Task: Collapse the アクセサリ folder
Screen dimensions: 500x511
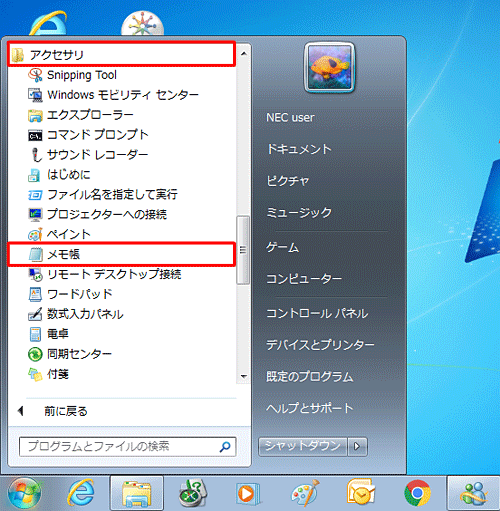Action: tap(121, 54)
